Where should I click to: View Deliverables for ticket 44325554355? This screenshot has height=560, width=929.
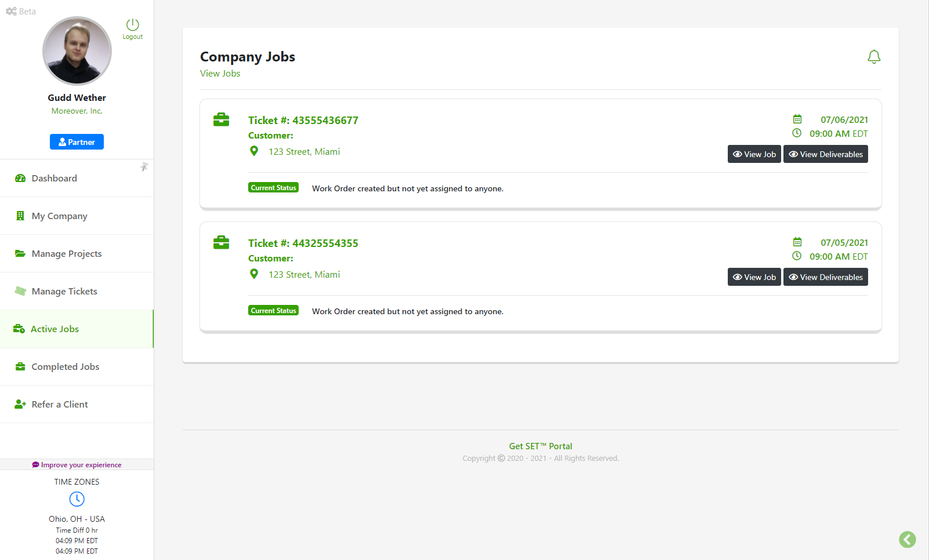825,277
